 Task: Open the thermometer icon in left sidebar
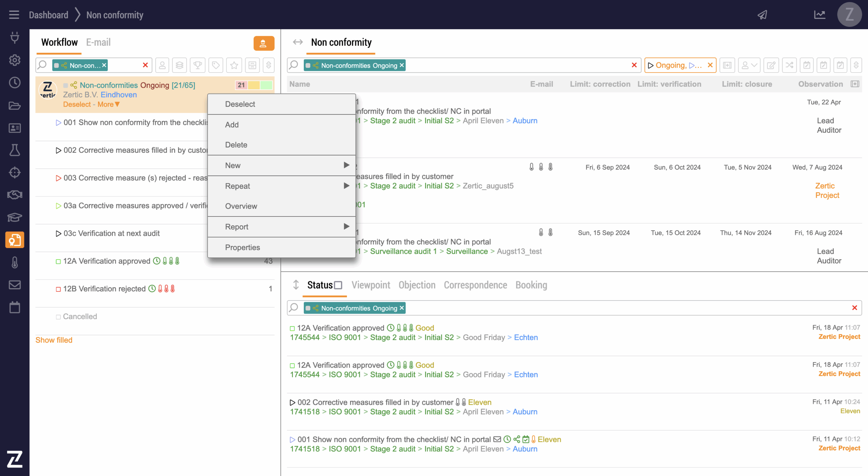pos(15,263)
